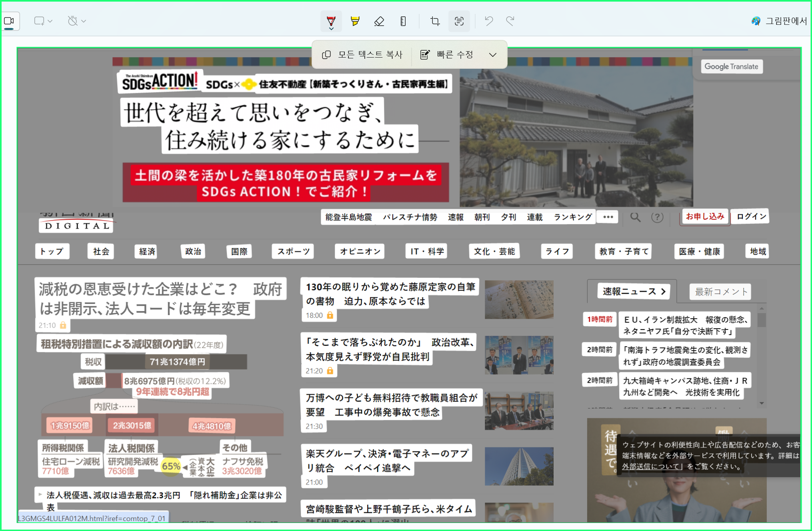Click the manuscript thumbnail beside 藤原定家 article
The width and height of the screenshot is (812, 531).
[519, 299]
